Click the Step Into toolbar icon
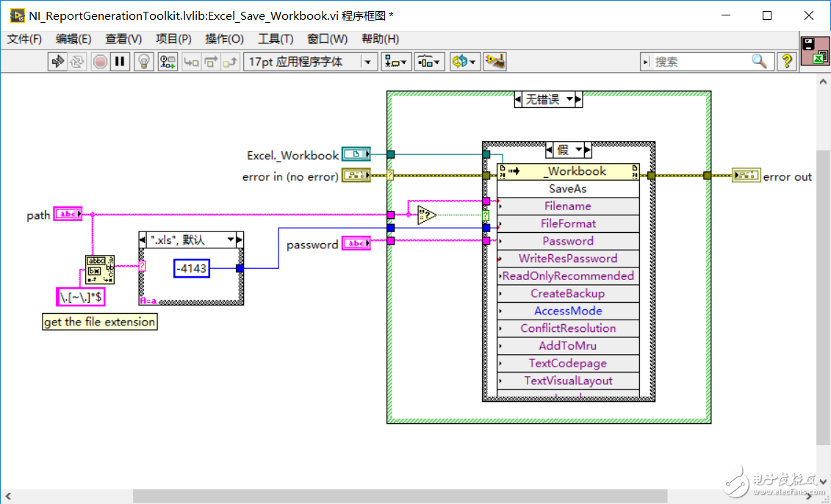Viewport: 831px width, 504px height. pyautogui.click(x=191, y=62)
